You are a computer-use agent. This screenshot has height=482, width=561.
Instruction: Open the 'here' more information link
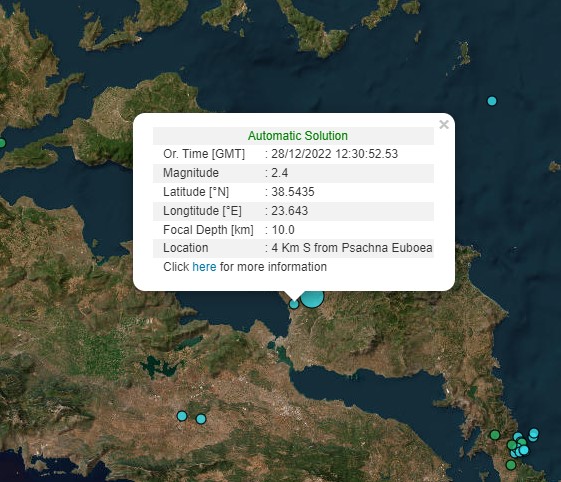point(204,267)
